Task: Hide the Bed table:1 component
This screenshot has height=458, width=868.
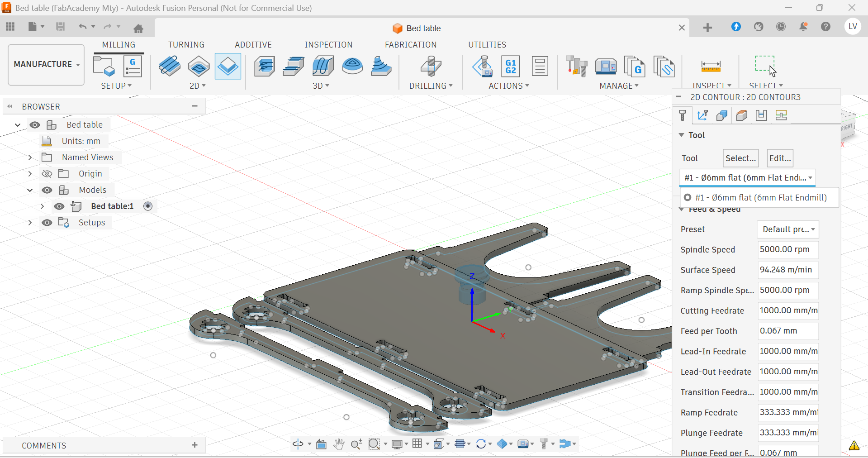Action: tap(59, 206)
